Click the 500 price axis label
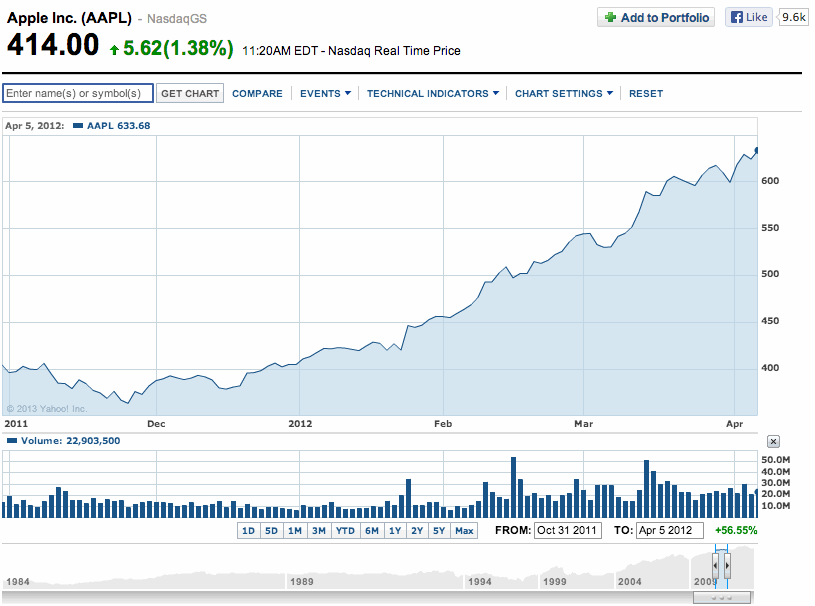Image resolution: width=815 pixels, height=606 pixels. pos(770,274)
